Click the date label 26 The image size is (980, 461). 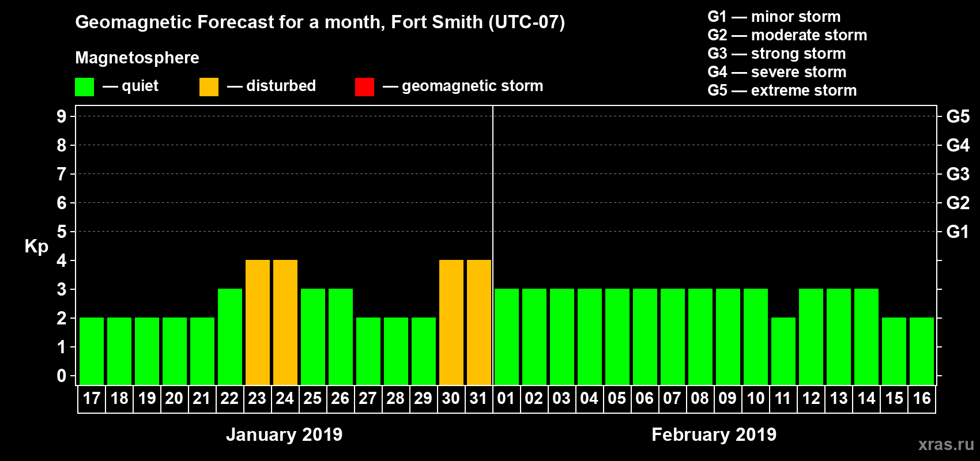(x=340, y=398)
